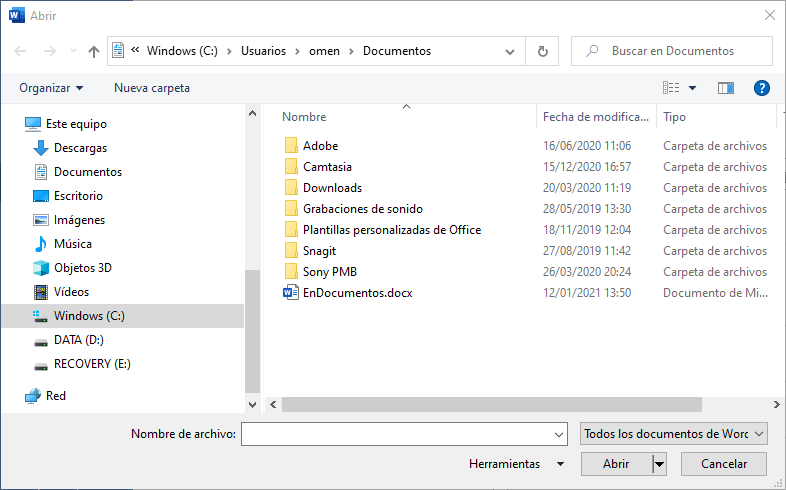
Task: Click the navigation pane vertical scrollbar thumb
Action: [252, 332]
